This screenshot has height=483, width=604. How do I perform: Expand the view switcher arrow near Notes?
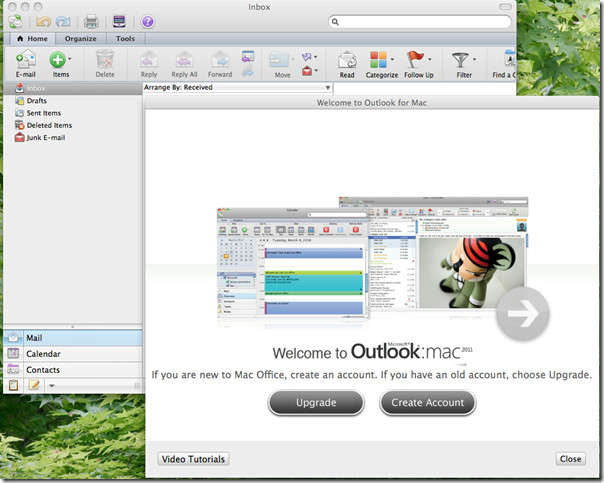[52, 386]
